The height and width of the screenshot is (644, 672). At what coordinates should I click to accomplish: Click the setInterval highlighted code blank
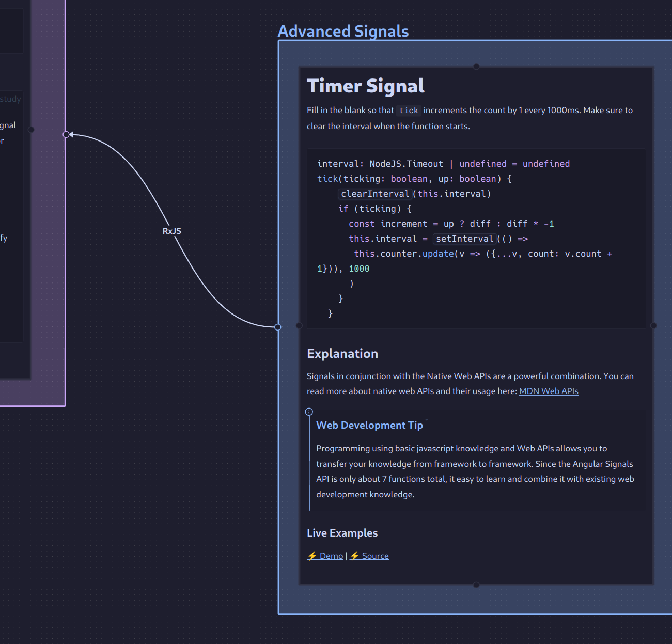coord(464,239)
